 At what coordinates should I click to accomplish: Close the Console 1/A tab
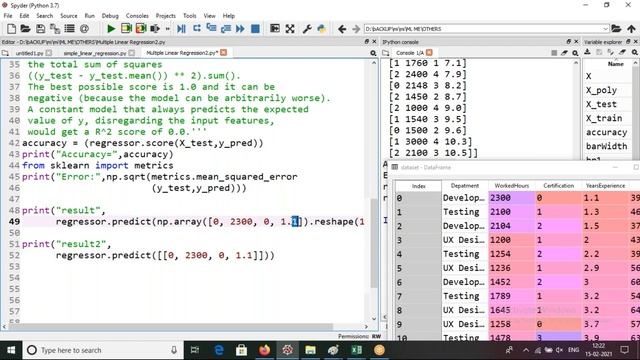429,53
